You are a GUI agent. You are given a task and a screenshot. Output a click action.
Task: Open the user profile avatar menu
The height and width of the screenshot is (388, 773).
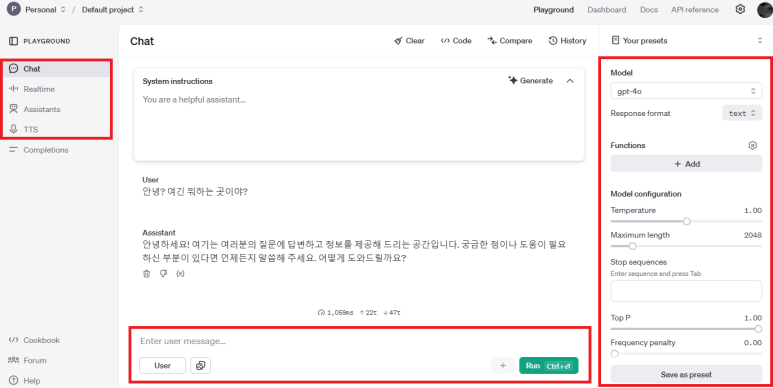click(765, 9)
